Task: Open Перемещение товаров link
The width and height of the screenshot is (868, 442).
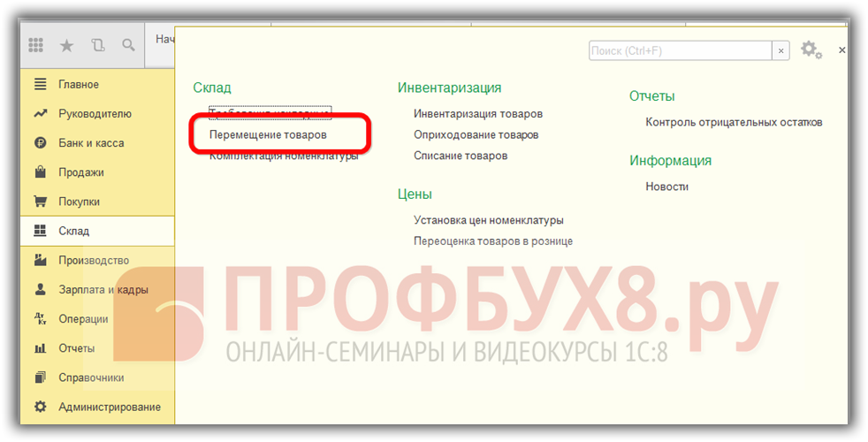Action: click(x=267, y=135)
